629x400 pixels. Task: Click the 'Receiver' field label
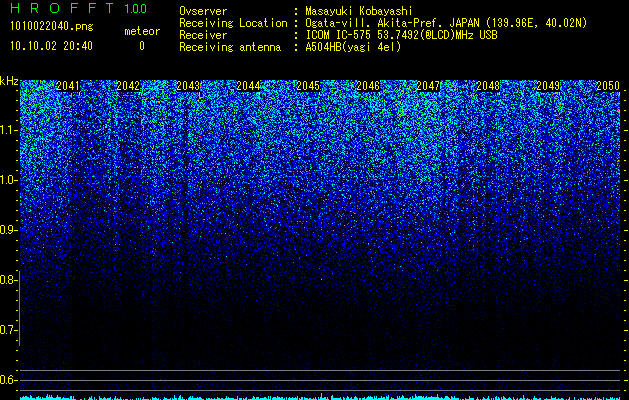(203, 35)
